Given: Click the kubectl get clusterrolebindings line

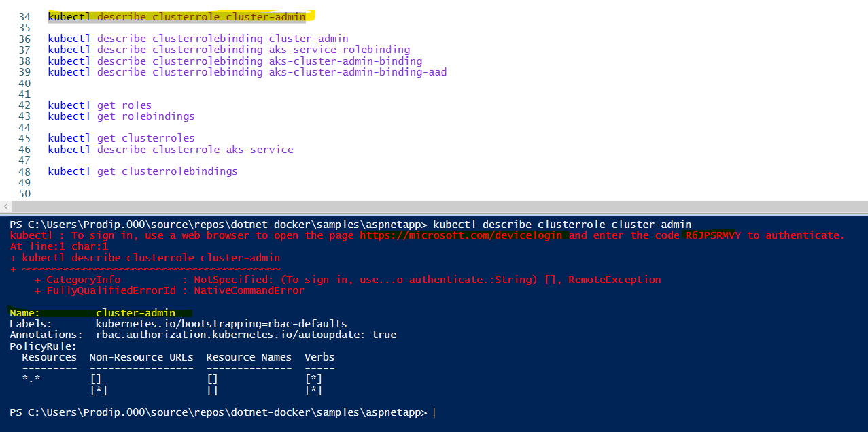Looking at the screenshot, I should point(143,171).
